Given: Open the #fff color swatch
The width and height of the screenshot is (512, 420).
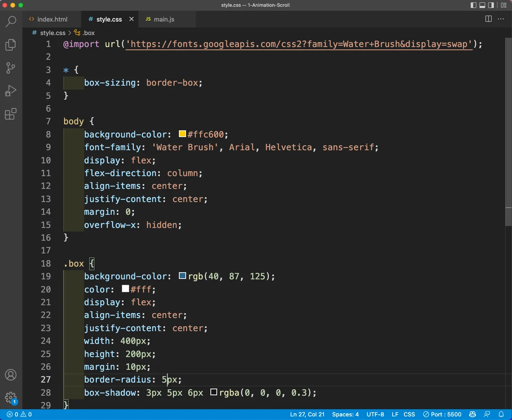Looking at the screenshot, I should pyautogui.click(x=126, y=289).
